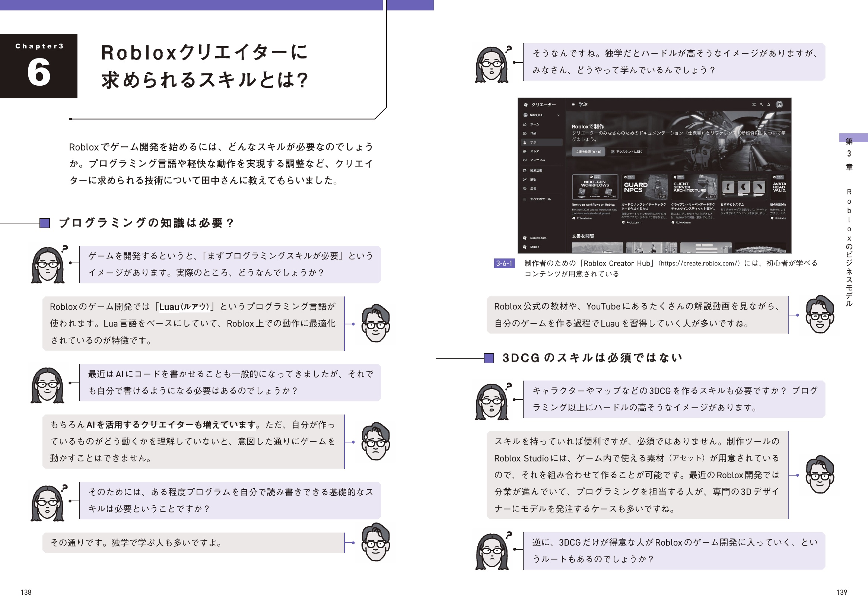The height and width of the screenshot is (616, 868).
Task: Click page number 138
Action: click(26, 592)
